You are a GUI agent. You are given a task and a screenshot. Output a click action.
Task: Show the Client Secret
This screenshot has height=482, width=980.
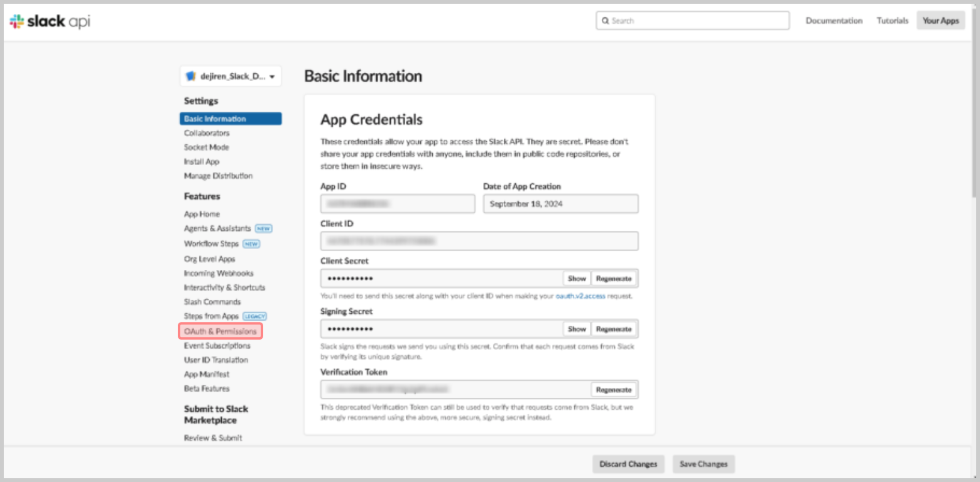[577, 279]
